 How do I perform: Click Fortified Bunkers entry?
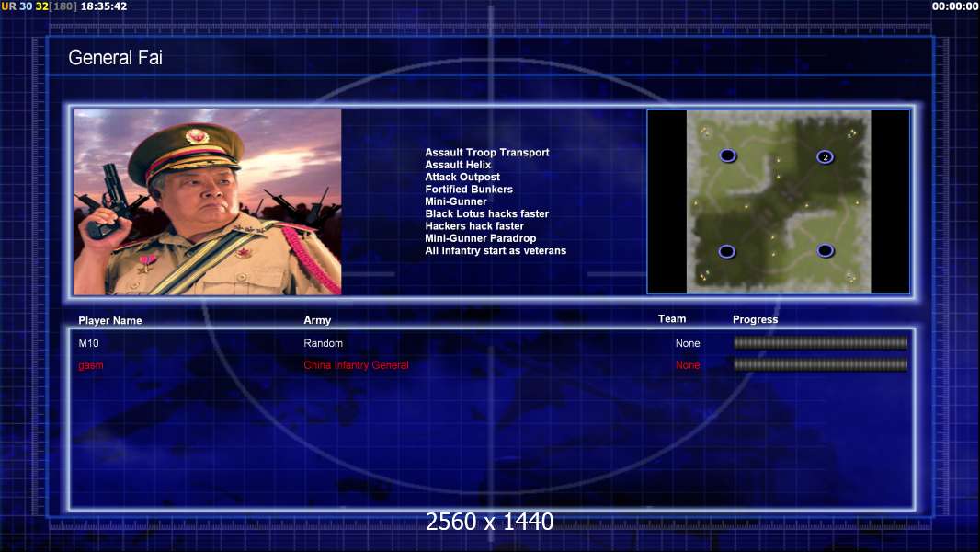[x=469, y=190]
